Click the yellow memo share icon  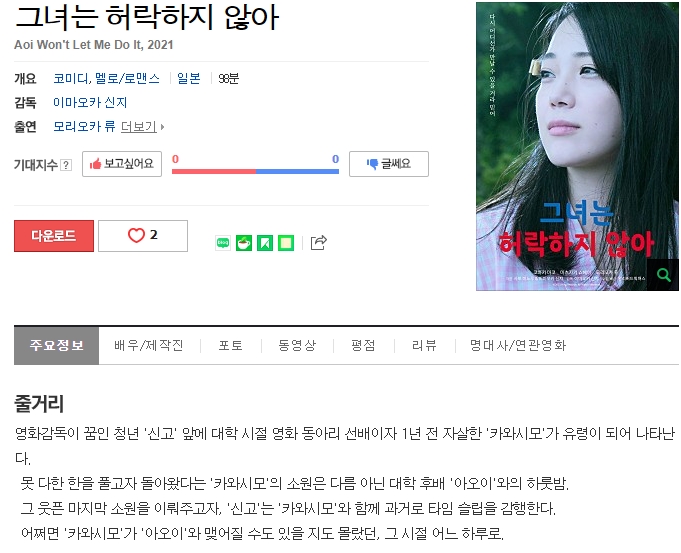tap(286, 243)
